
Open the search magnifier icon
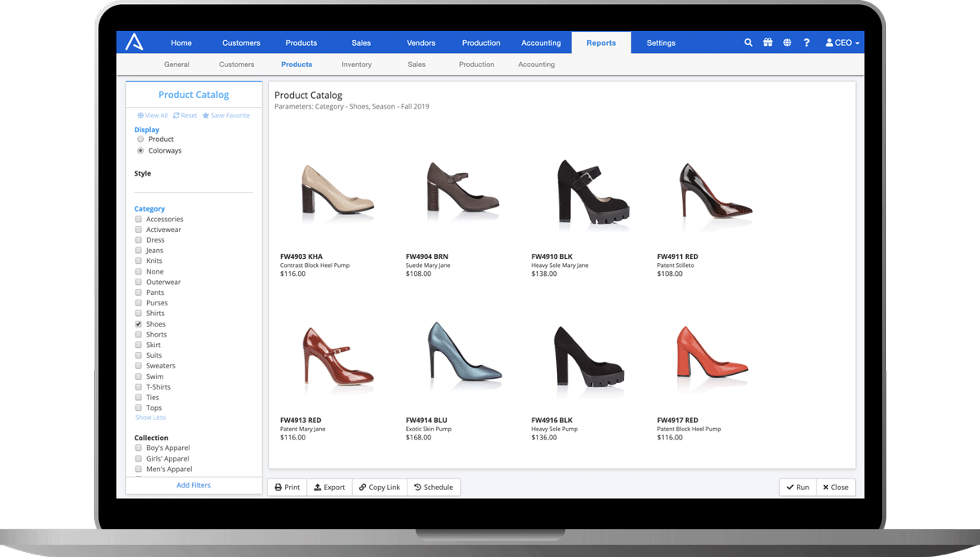tap(748, 42)
